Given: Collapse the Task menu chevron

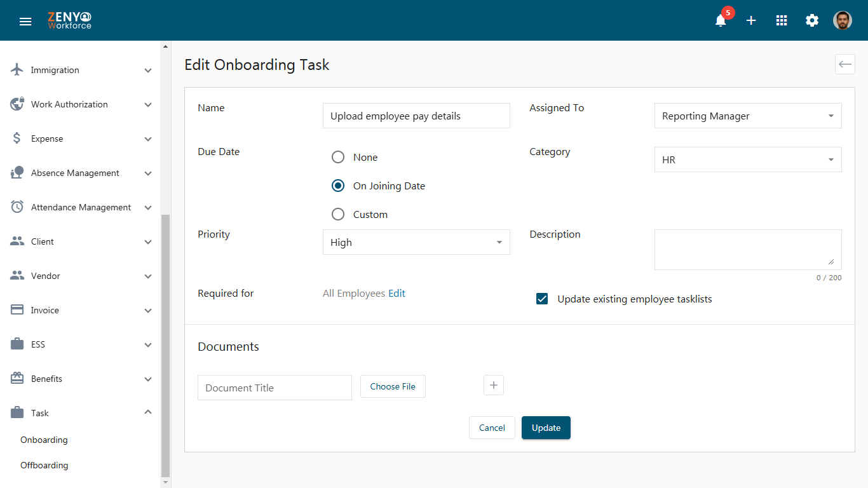Looking at the screenshot, I should coord(148,412).
